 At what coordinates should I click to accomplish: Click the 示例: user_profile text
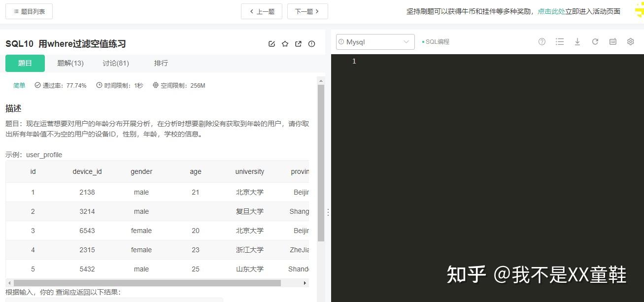click(x=34, y=155)
